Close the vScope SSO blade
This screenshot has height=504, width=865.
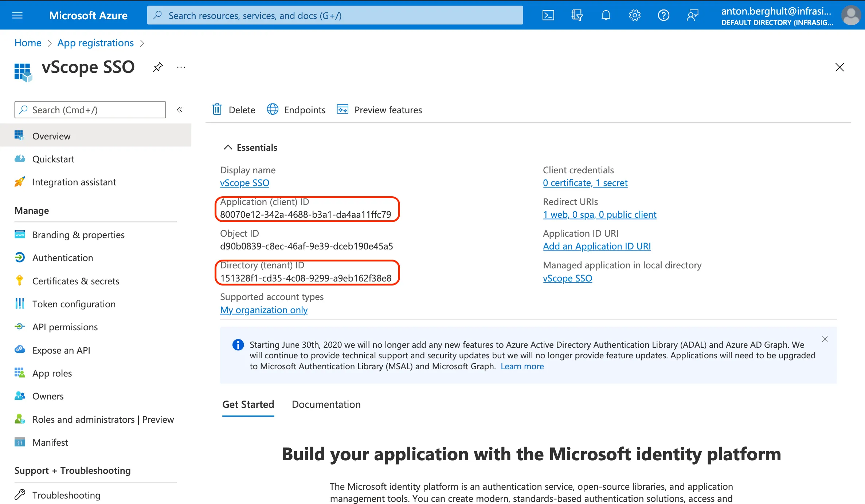[x=839, y=67]
